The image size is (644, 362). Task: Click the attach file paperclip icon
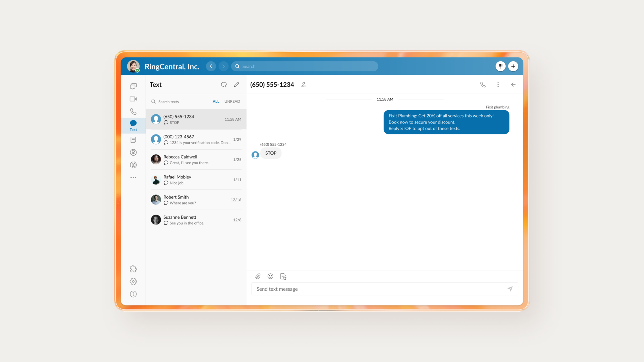coord(258,276)
